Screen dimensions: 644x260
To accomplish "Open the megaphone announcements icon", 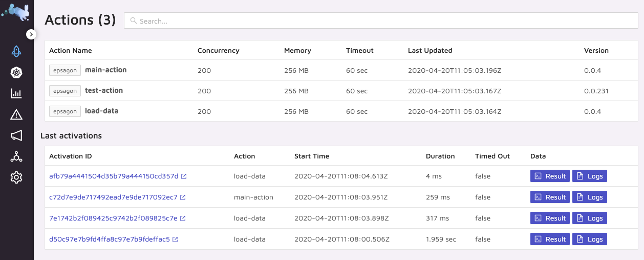I will (x=16, y=135).
